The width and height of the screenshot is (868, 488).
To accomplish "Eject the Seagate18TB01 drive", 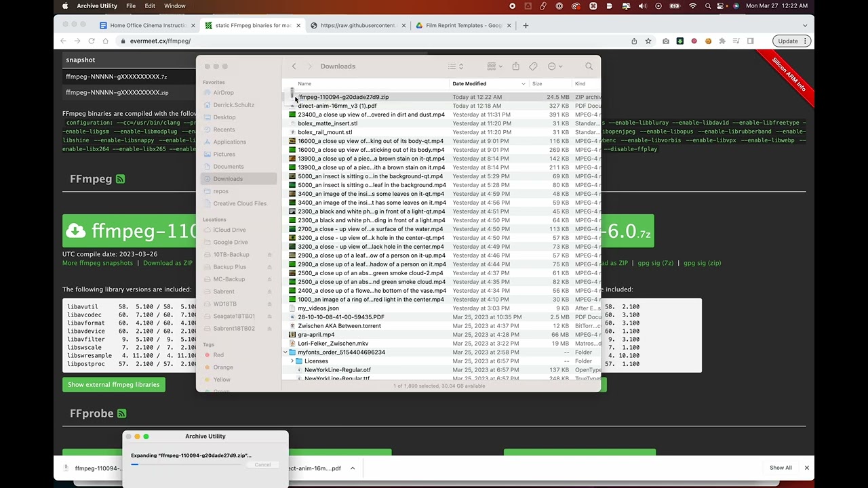I will 269,316.
